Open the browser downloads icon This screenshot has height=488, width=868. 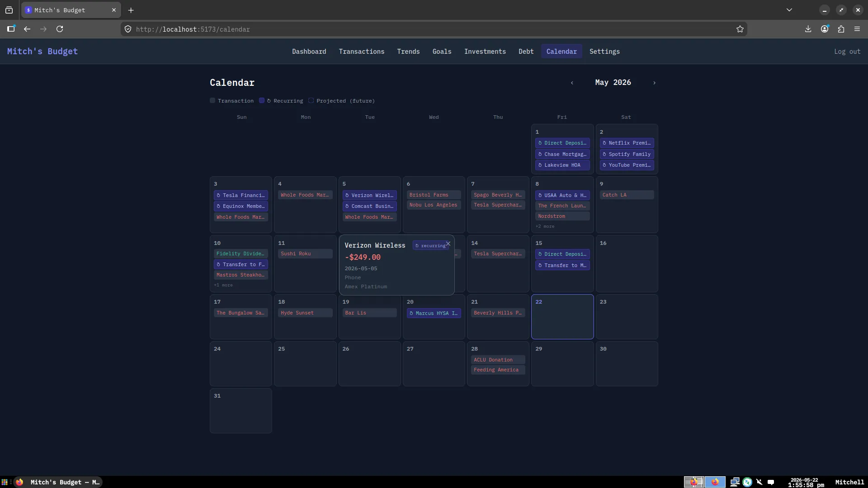tap(808, 29)
